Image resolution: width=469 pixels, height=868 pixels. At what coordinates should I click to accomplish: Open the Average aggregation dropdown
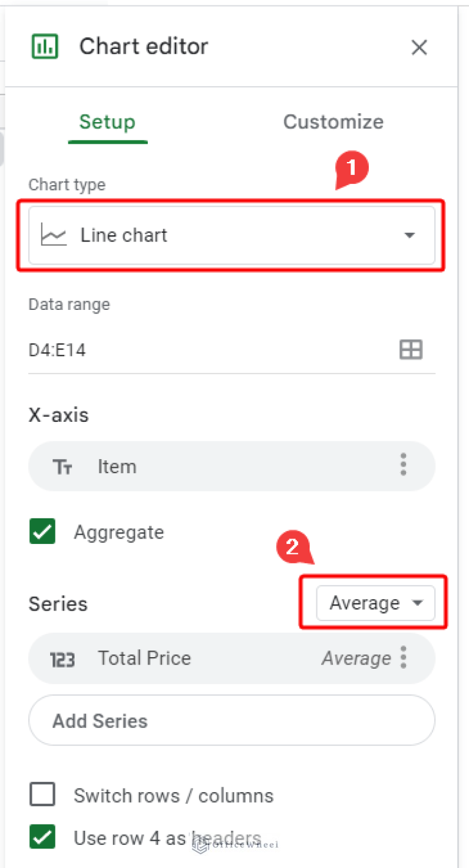point(375,603)
